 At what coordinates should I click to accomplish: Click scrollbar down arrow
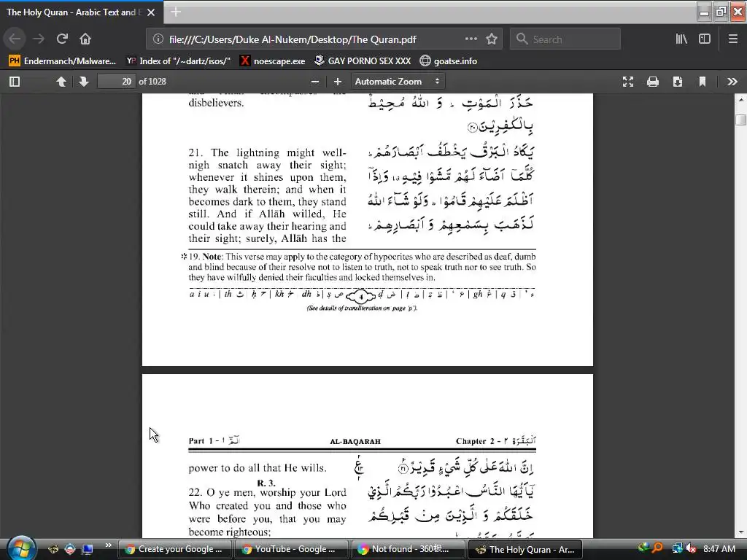coord(741,532)
